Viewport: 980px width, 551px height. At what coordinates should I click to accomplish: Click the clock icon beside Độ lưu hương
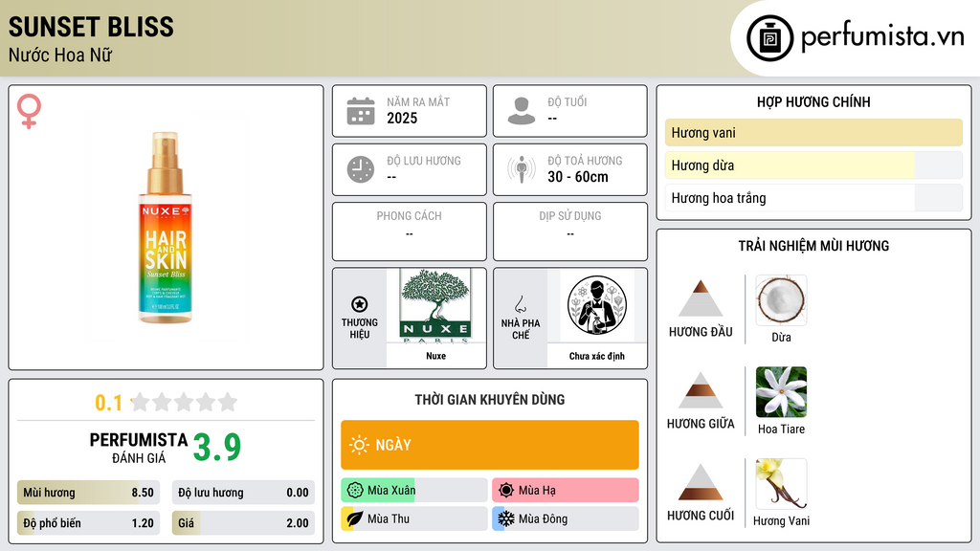coord(361,170)
